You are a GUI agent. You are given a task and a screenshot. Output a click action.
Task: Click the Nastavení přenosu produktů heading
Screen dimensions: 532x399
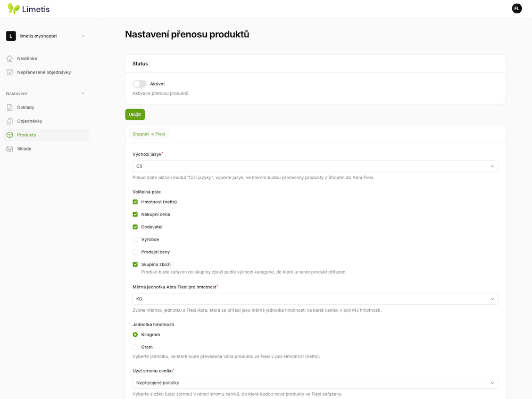pos(187,34)
